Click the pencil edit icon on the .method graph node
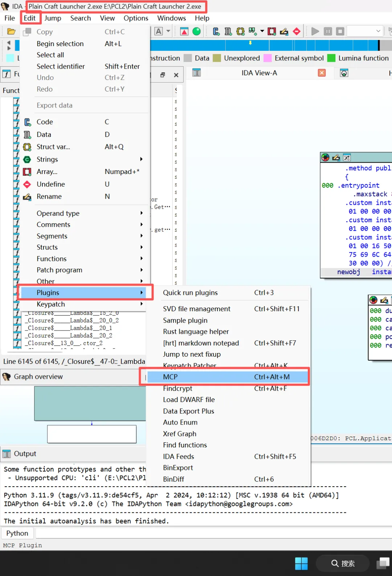This screenshot has width=392, height=576. pos(336,157)
